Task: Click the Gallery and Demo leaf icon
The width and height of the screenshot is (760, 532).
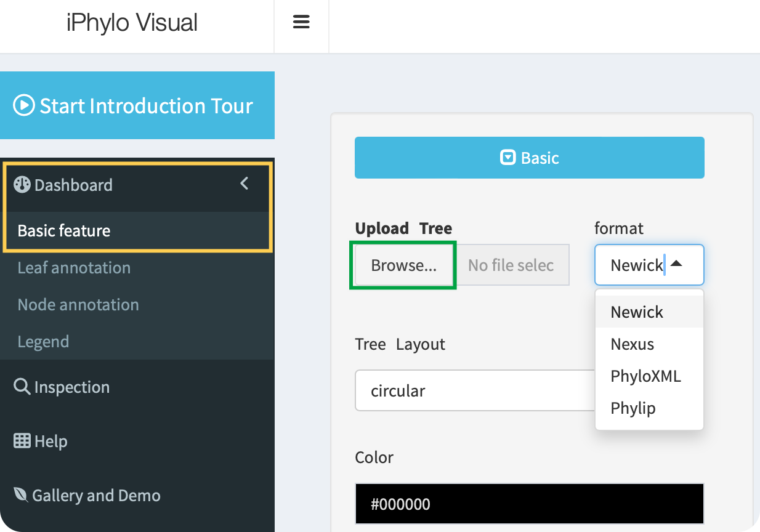Action: coord(21,495)
